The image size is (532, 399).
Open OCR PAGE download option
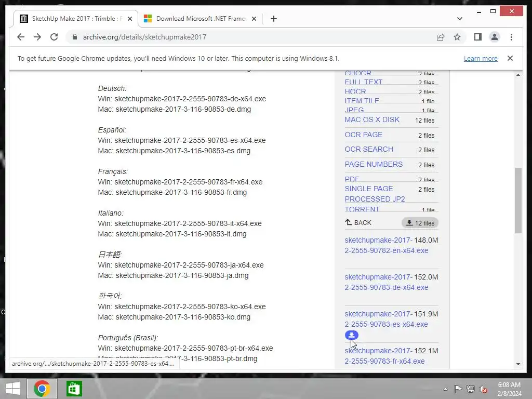[x=363, y=135]
